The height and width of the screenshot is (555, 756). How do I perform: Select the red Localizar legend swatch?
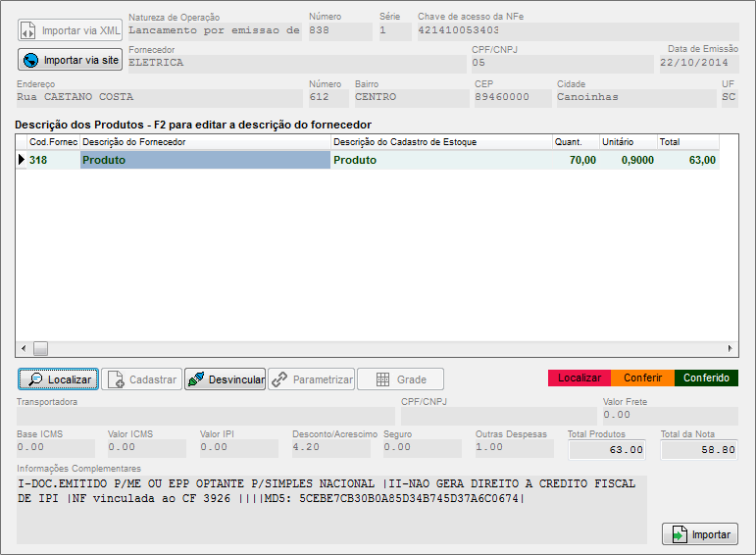click(x=580, y=378)
